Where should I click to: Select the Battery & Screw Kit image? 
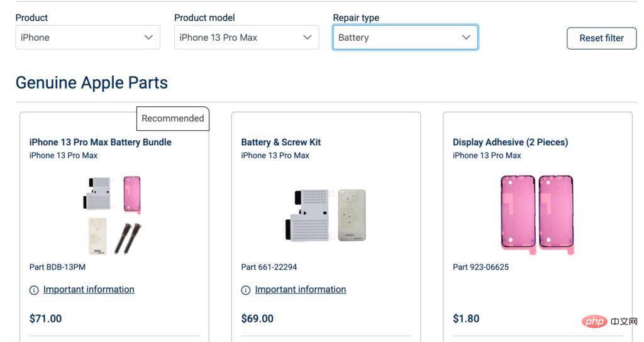pyautogui.click(x=325, y=215)
